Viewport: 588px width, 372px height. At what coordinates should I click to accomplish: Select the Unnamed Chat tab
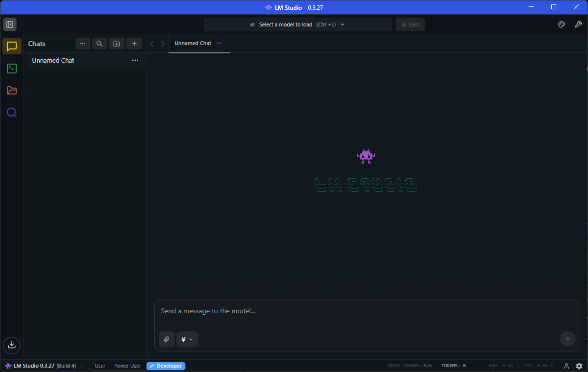coord(193,43)
